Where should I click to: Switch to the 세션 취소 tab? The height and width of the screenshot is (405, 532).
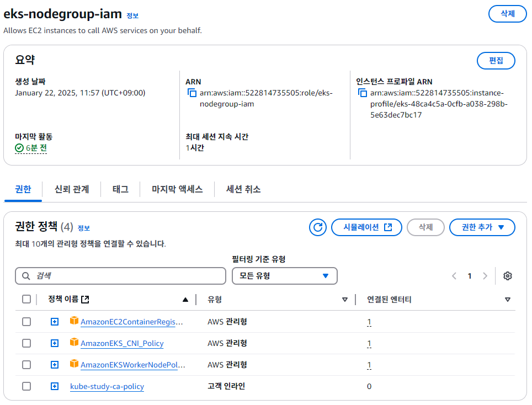[243, 189]
